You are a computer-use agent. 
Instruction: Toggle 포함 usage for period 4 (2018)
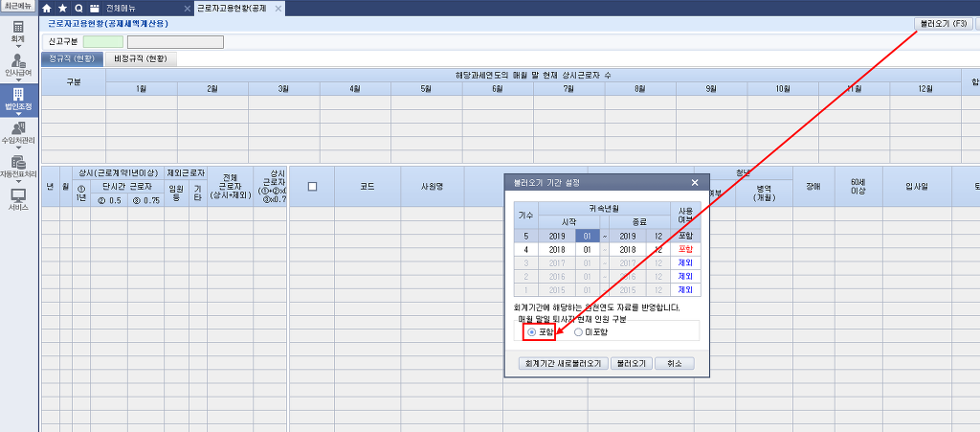pos(685,249)
